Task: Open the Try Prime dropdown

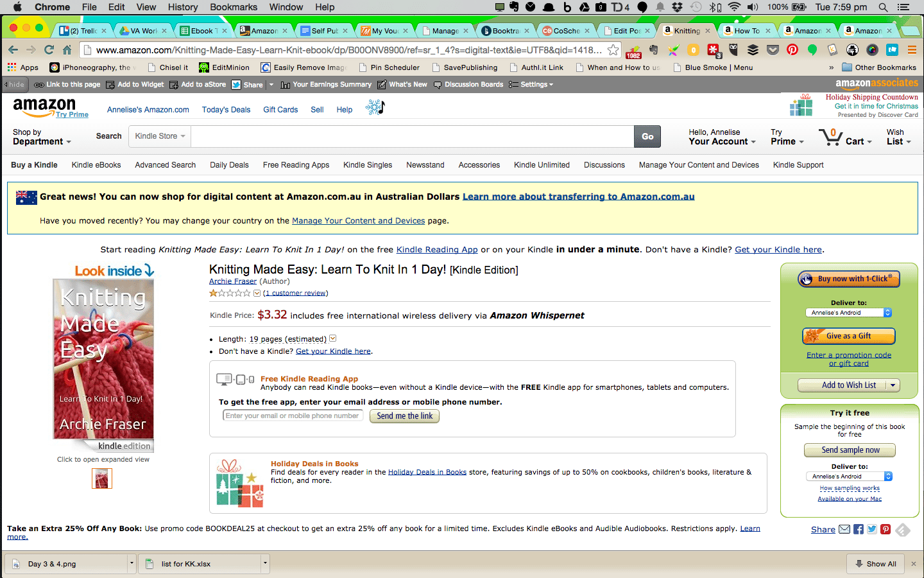Action: 787,137
